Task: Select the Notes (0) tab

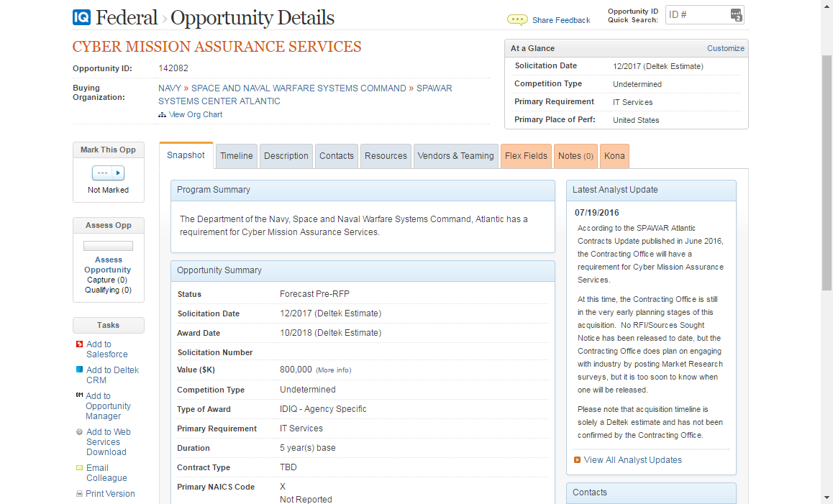Action: [x=575, y=155]
